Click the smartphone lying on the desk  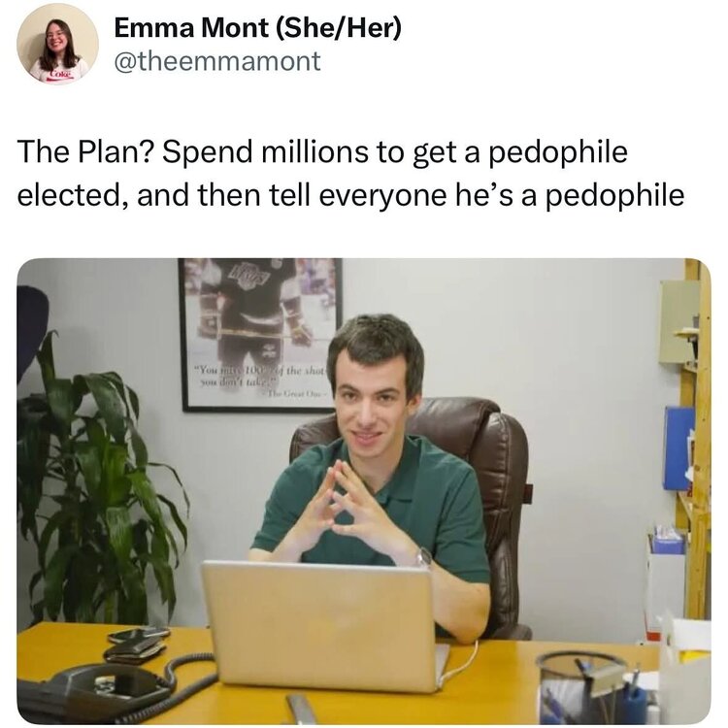[x=139, y=634]
